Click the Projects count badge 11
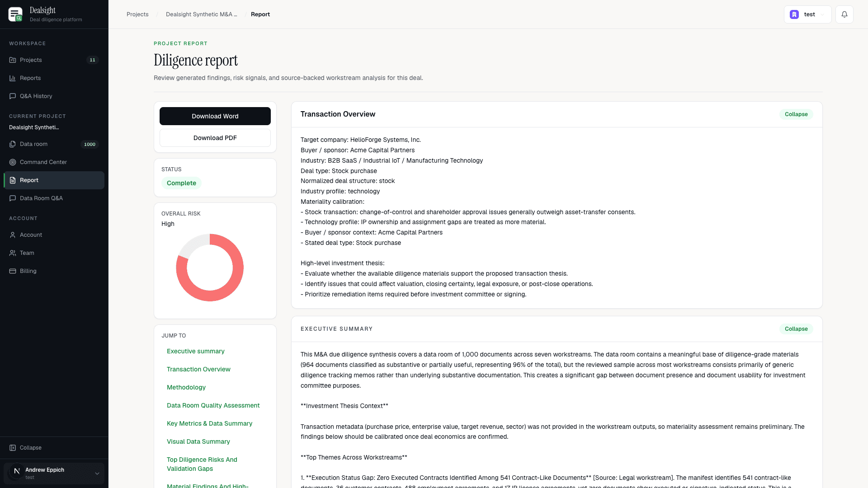The width and height of the screenshot is (868, 488). coord(93,60)
